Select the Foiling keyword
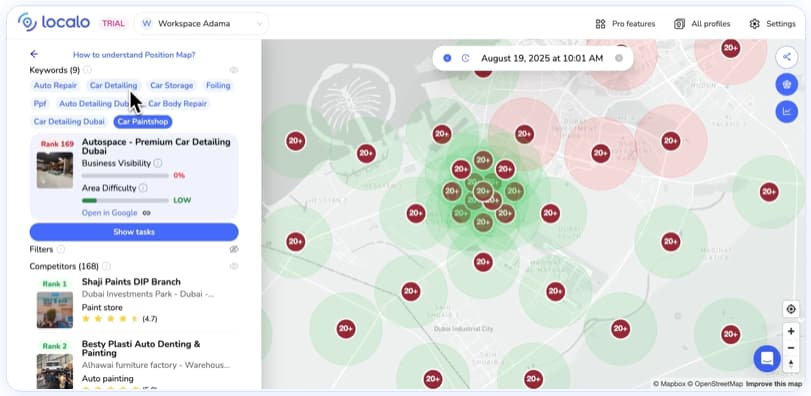This screenshot has width=811, height=396. click(x=218, y=85)
